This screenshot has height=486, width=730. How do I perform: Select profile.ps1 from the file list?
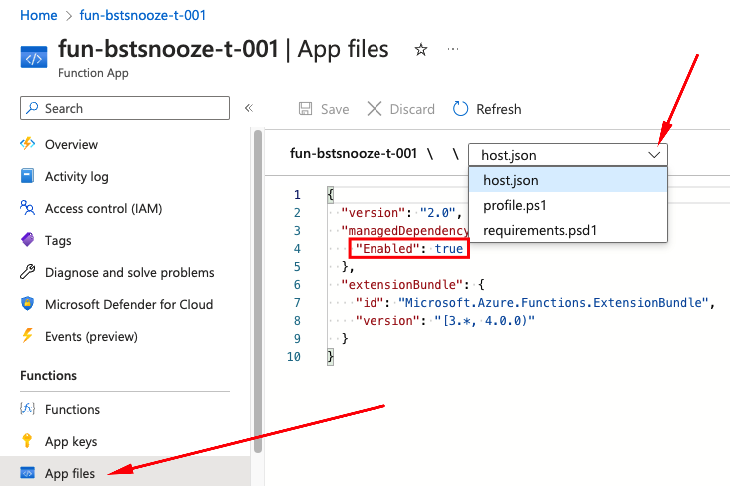click(514, 206)
